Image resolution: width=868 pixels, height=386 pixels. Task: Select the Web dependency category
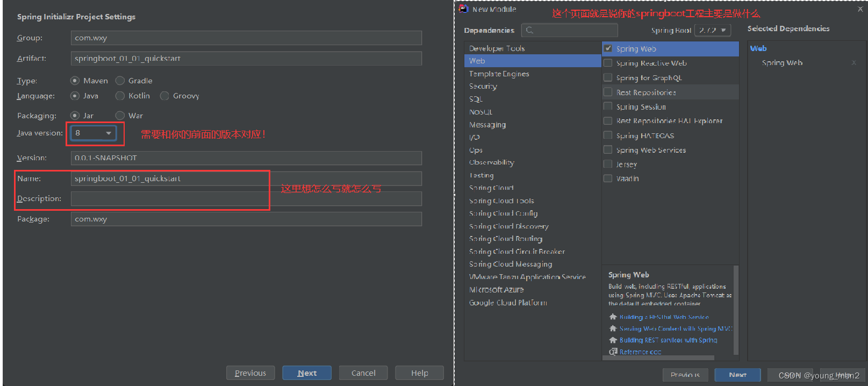point(533,61)
